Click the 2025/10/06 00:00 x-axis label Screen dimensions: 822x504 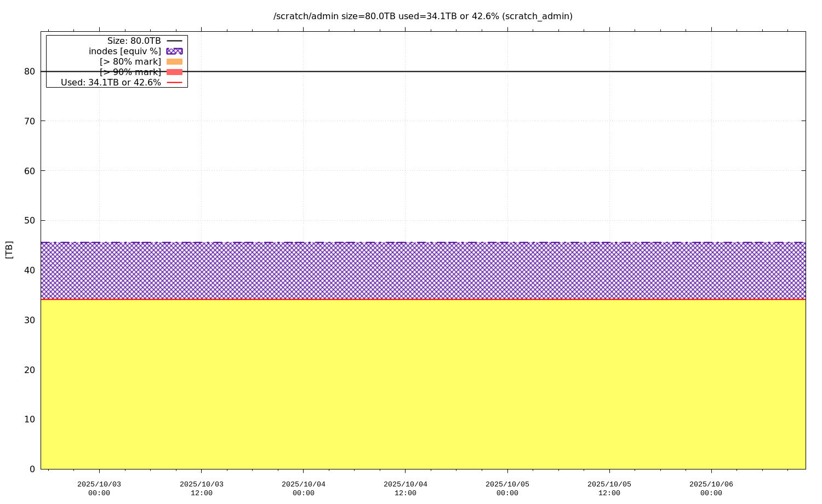coord(711,488)
